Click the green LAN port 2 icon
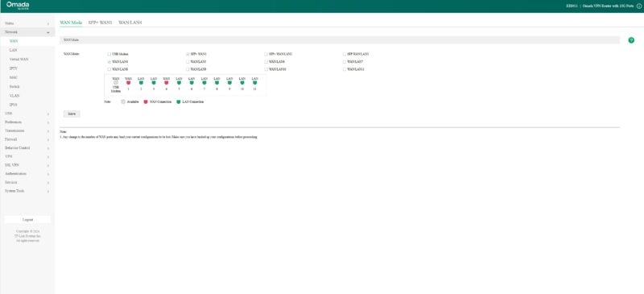644x294 pixels. pos(141,83)
